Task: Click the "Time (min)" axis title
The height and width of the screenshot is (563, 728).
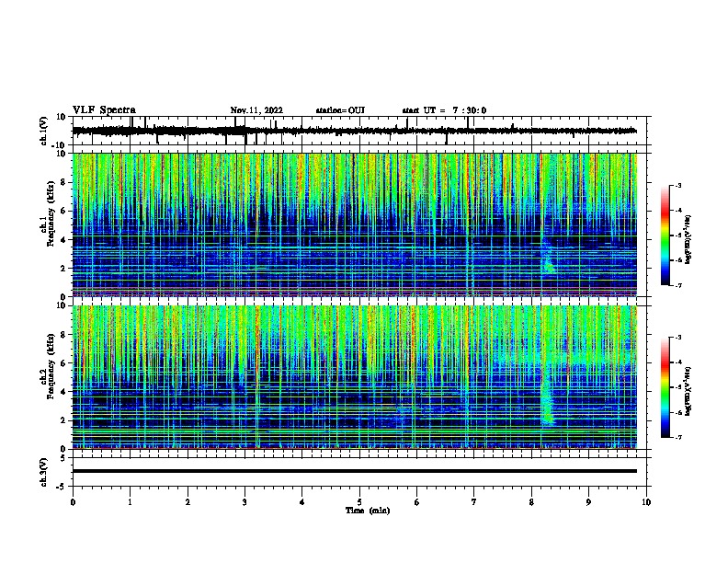Action: (x=368, y=511)
